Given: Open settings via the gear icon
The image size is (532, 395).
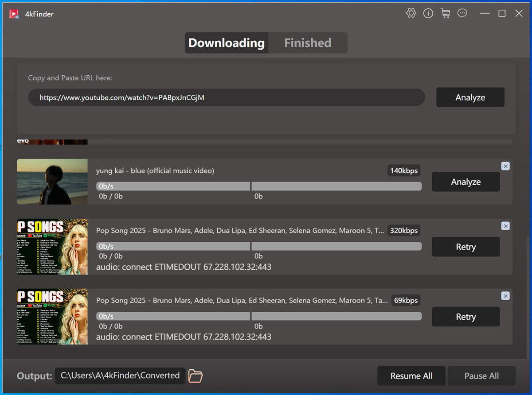Looking at the screenshot, I should [411, 13].
